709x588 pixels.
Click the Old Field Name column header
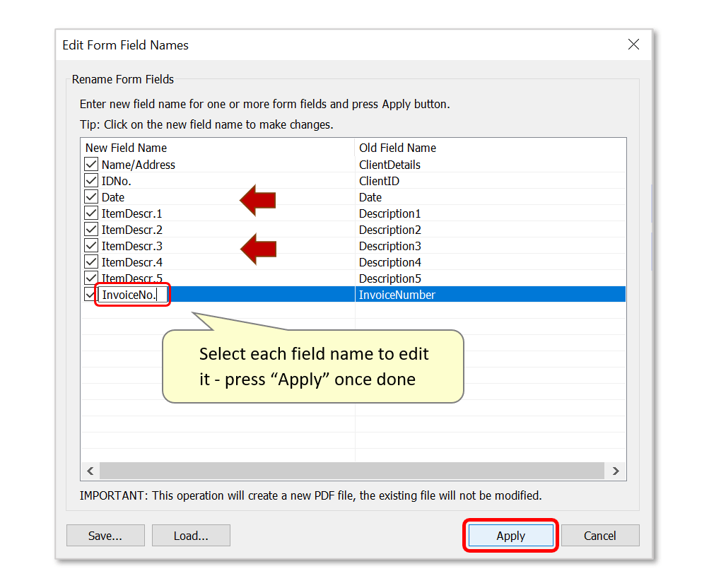pos(397,148)
